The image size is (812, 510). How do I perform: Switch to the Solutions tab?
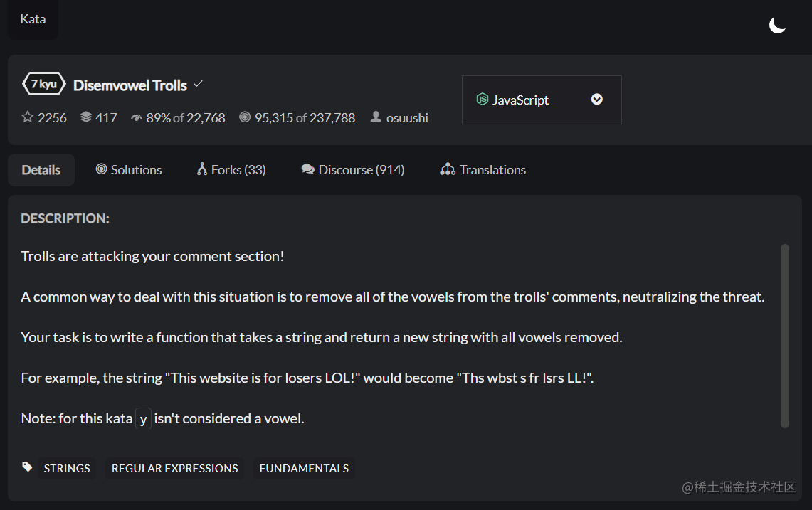tap(129, 170)
